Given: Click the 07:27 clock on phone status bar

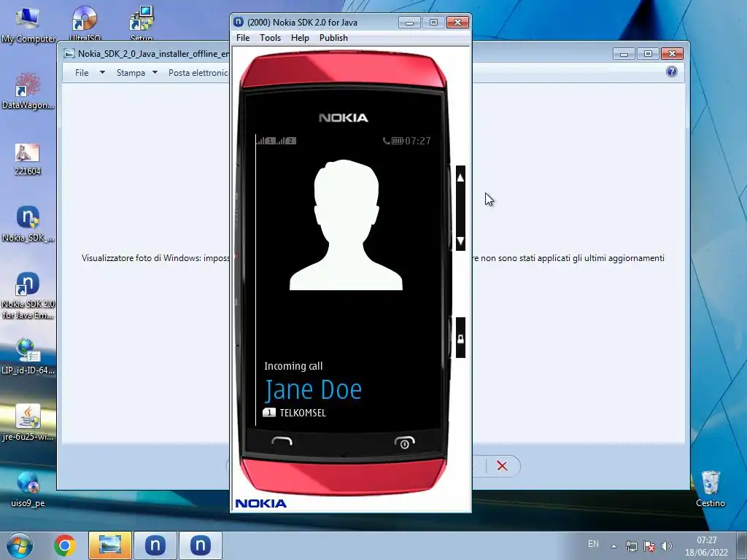Looking at the screenshot, I should point(418,141).
